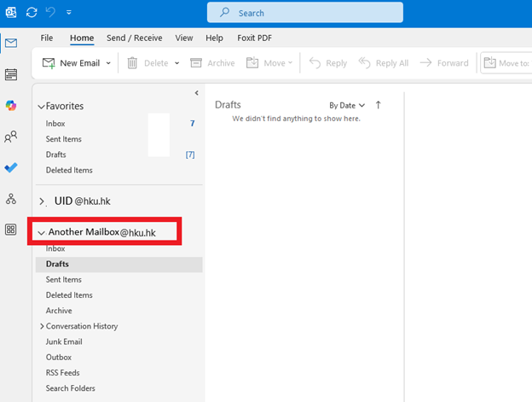Open the To Do tasks checkmark icon

(x=11, y=167)
